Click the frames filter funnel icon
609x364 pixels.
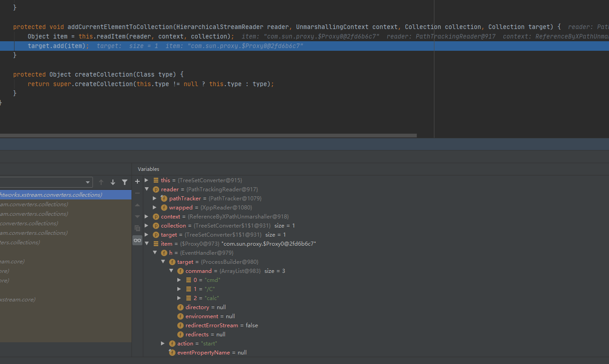click(125, 182)
